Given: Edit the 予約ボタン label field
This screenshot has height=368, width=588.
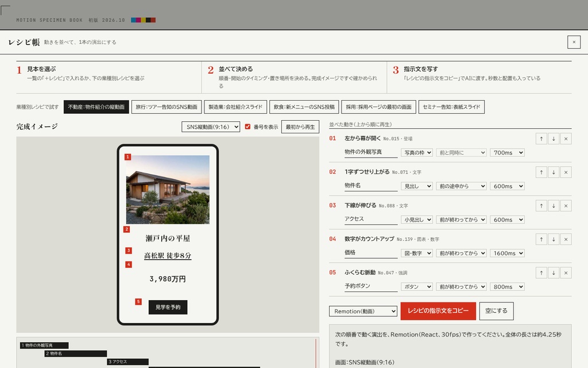Looking at the screenshot, I should [371, 286].
